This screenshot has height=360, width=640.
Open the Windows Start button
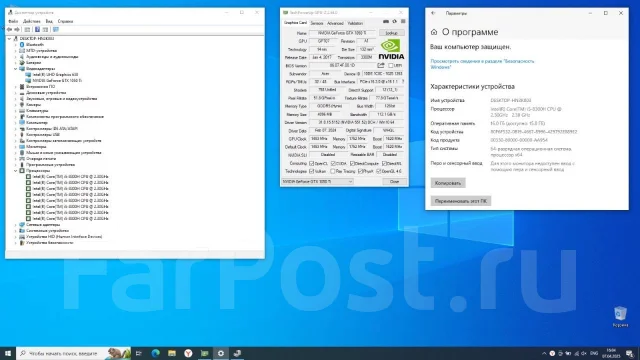point(8,353)
